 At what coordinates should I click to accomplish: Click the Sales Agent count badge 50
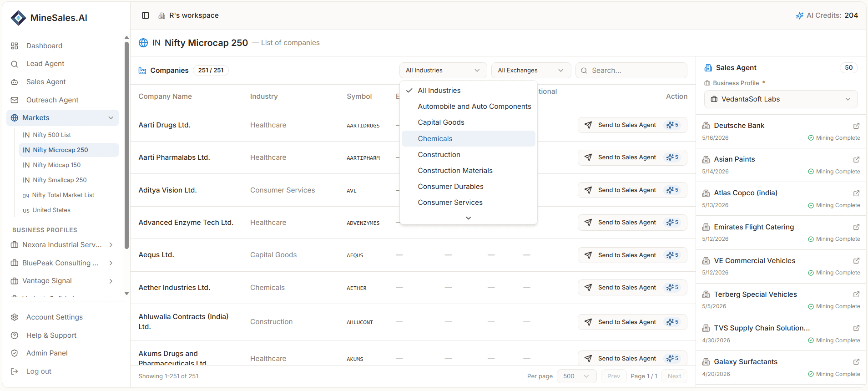[x=849, y=68]
